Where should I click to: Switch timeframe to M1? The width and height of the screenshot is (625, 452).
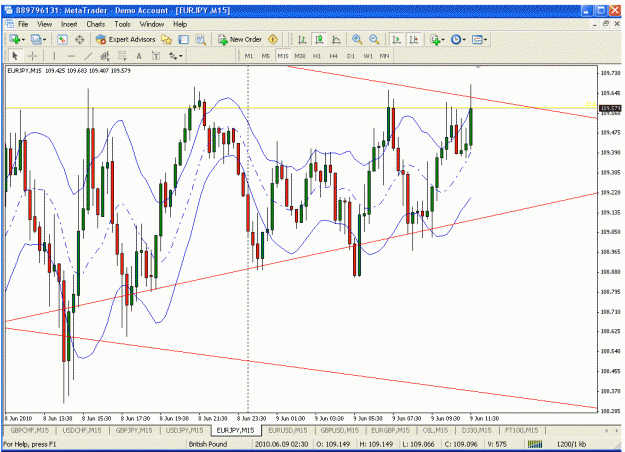tap(249, 56)
